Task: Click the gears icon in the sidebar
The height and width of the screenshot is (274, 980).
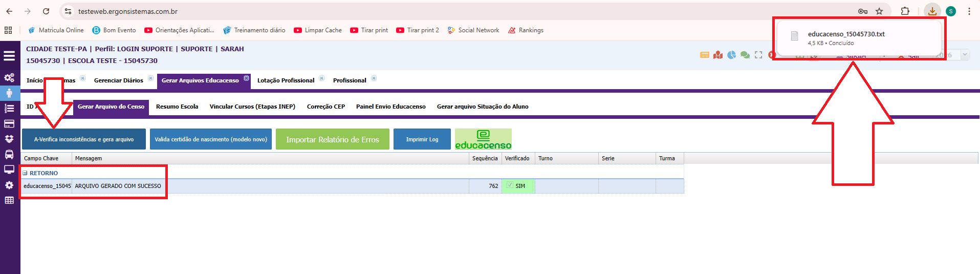Action: click(x=9, y=78)
